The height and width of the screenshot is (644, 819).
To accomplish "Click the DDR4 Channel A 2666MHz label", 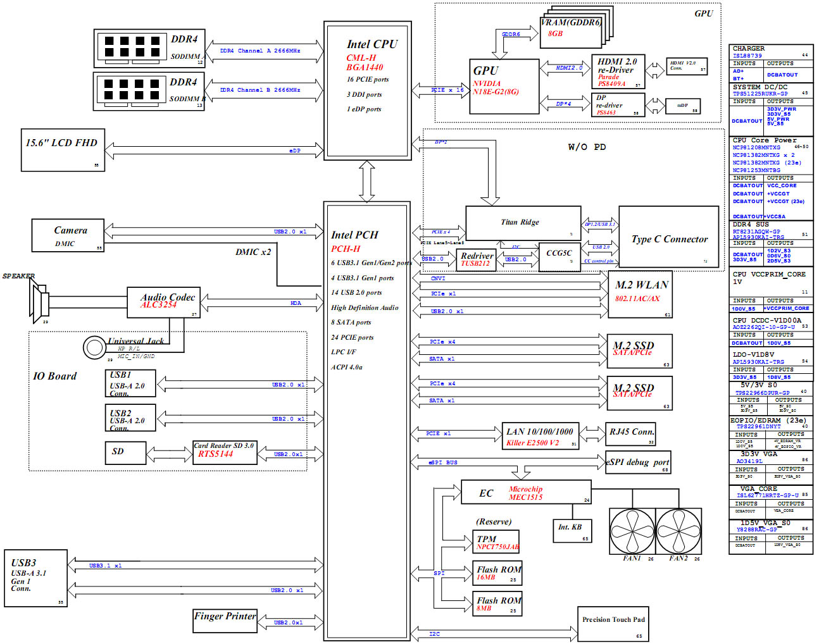I will (x=260, y=51).
